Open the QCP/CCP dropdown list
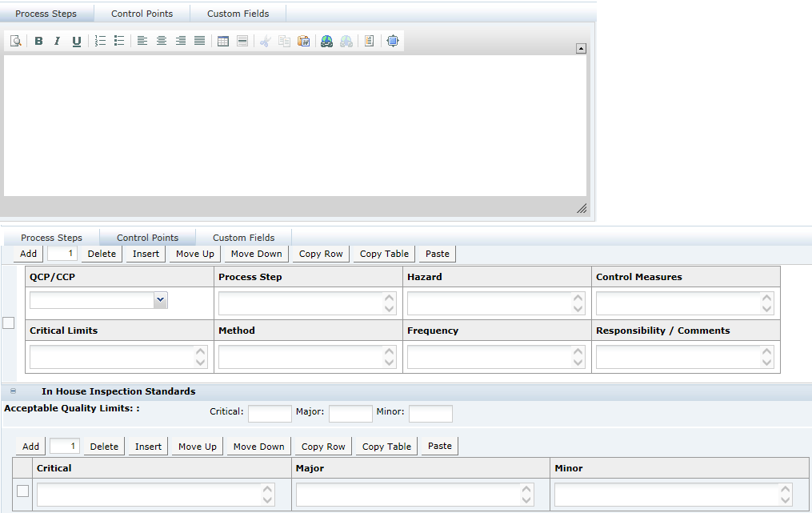This screenshot has height=513, width=812. click(159, 299)
